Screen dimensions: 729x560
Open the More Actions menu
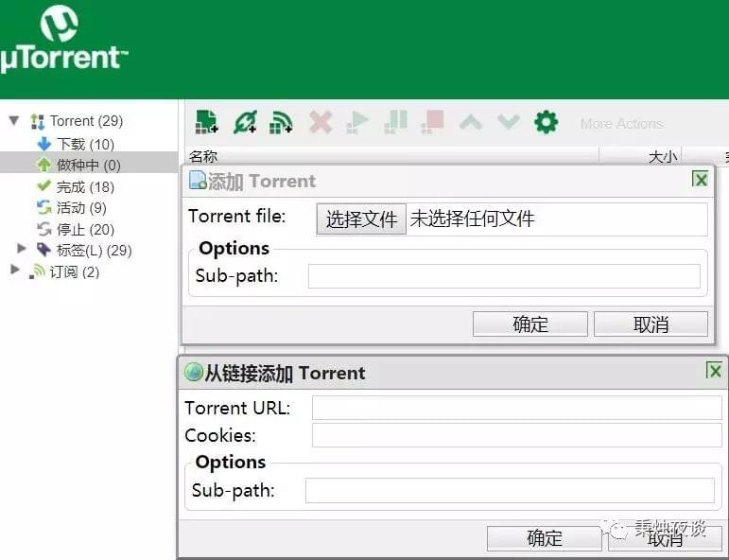click(621, 123)
